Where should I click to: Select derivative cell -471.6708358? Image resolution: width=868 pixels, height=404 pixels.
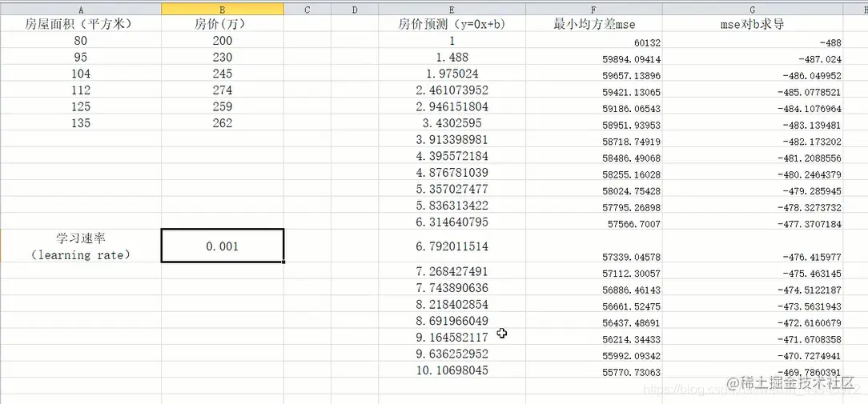click(753, 337)
